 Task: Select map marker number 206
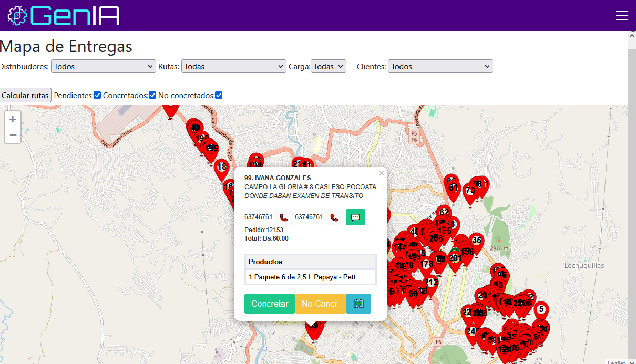pos(436,241)
